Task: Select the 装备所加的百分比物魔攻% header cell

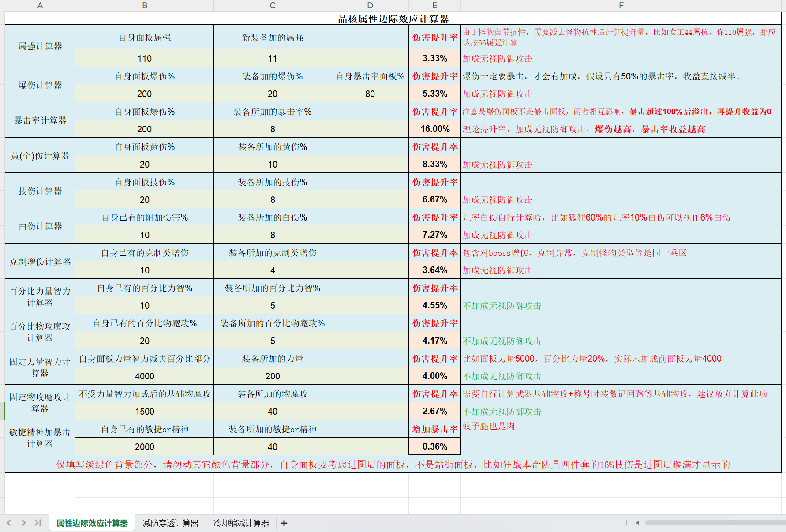Action: pyautogui.click(x=272, y=323)
